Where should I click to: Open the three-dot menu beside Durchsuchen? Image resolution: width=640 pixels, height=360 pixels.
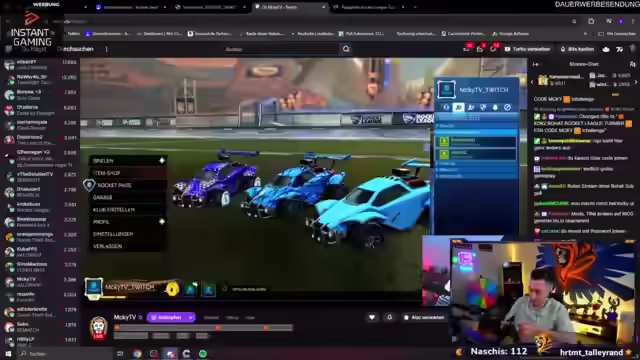click(107, 49)
